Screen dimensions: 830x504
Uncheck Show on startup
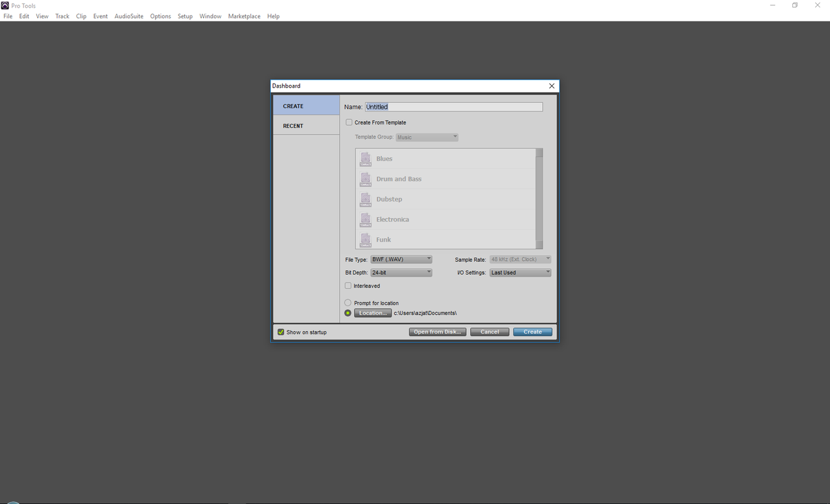pos(281,332)
